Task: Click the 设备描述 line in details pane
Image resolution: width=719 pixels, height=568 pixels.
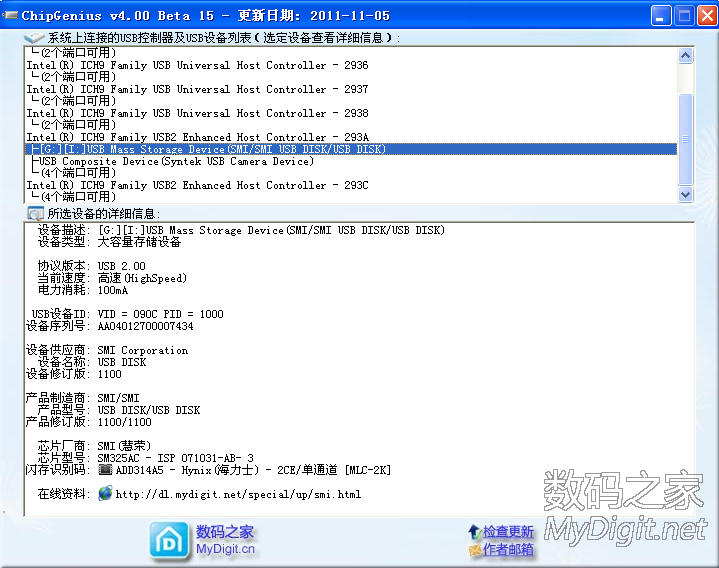Action: tap(241, 230)
